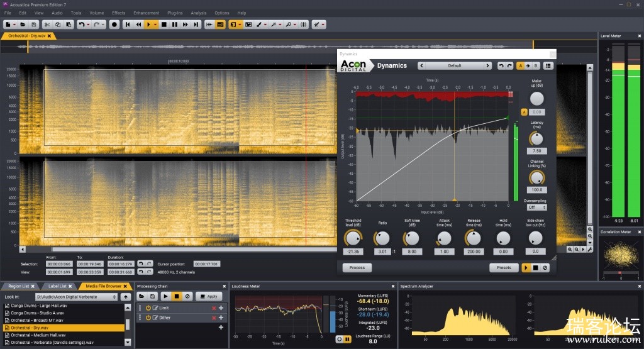Open the Look in folder path dropdown

click(76, 297)
